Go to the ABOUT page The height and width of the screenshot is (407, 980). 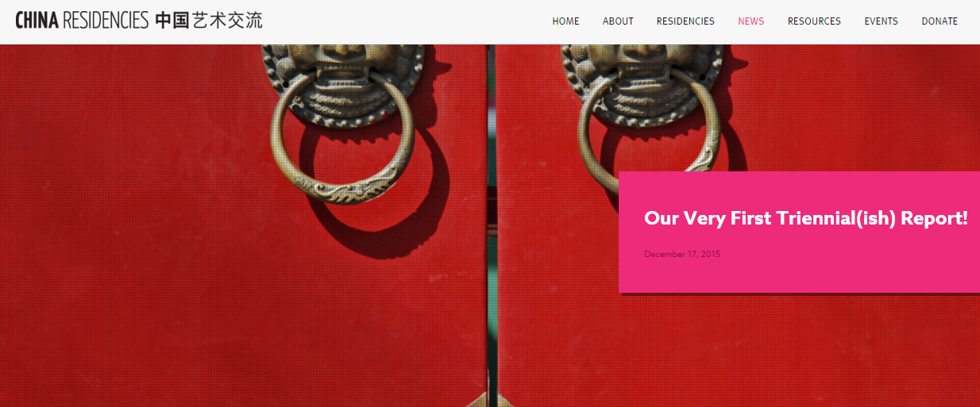coord(618,21)
